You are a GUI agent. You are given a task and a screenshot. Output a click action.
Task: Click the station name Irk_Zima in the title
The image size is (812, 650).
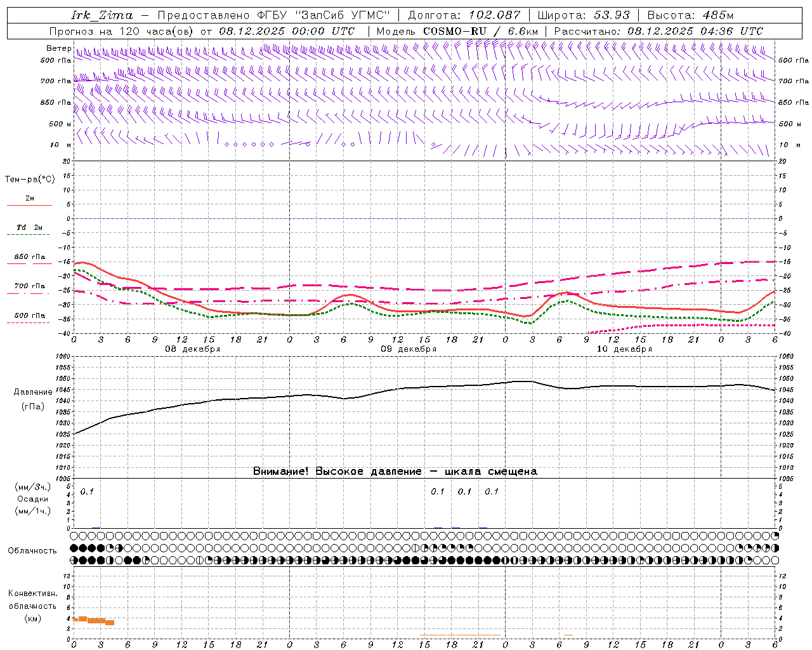click(102, 15)
